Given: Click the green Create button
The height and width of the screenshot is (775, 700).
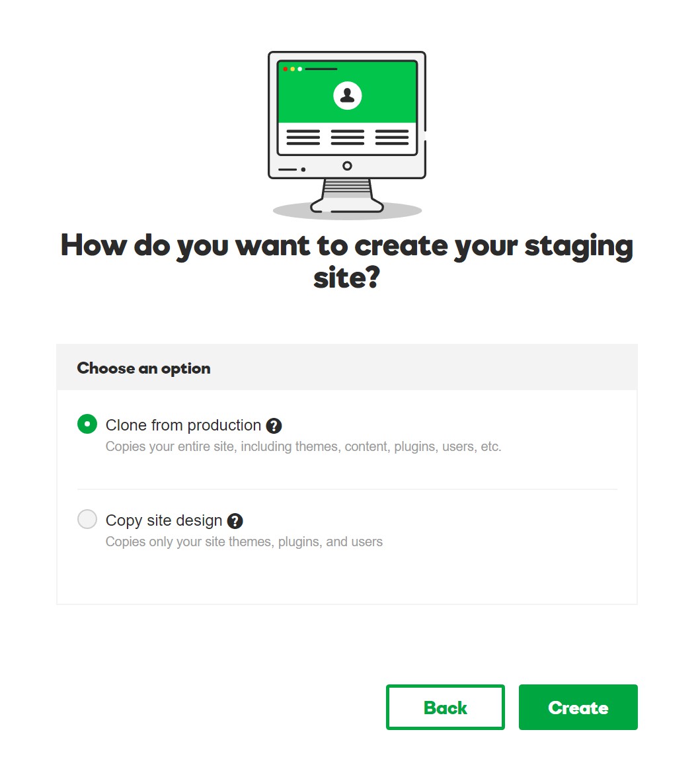Looking at the screenshot, I should (x=578, y=708).
